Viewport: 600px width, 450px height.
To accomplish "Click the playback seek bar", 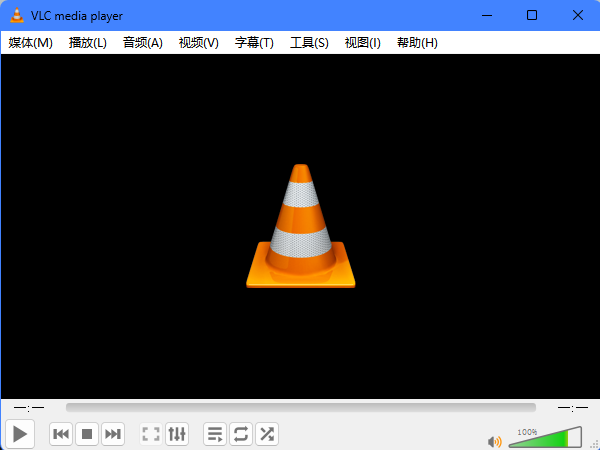I will coord(301,408).
